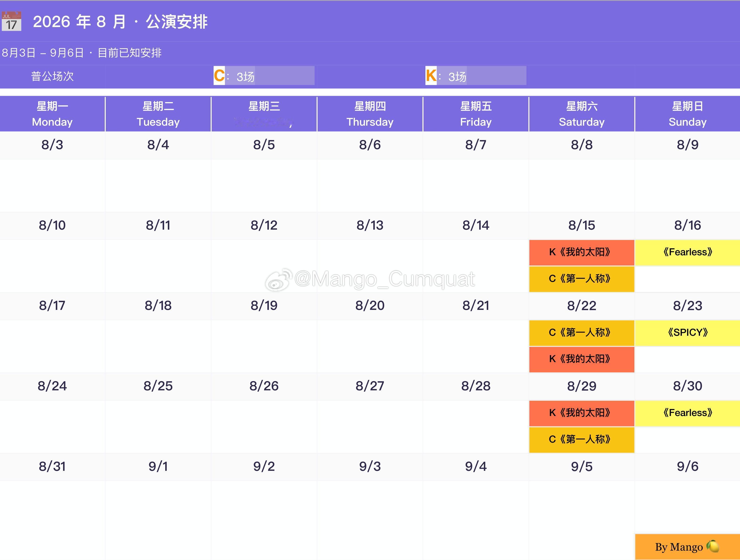
Task: Select the 星期六 Saturday column header
Action: pos(582,114)
